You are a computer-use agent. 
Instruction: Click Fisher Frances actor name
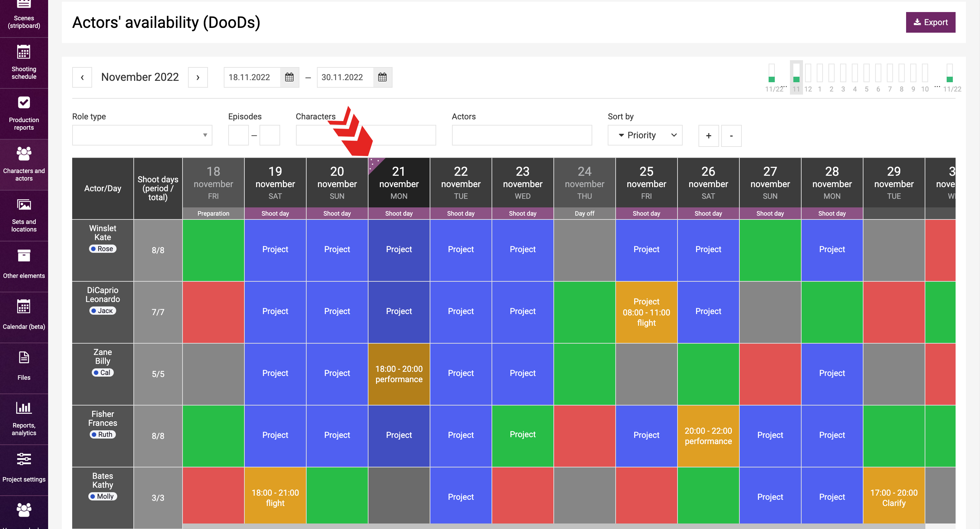click(103, 418)
